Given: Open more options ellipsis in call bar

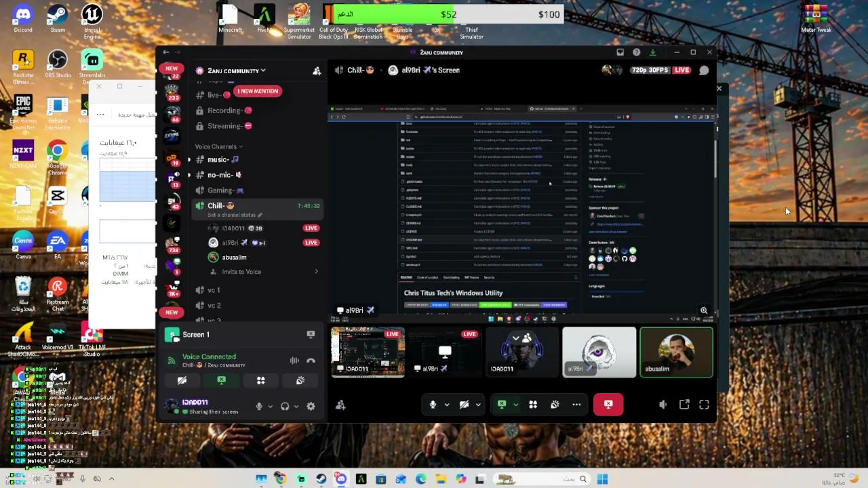Looking at the screenshot, I should point(576,405).
